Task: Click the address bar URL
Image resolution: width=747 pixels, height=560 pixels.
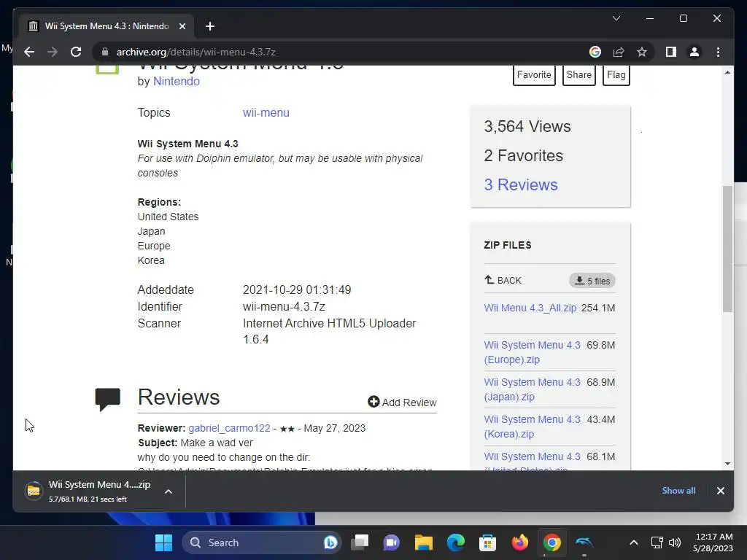Action: [196, 52]
